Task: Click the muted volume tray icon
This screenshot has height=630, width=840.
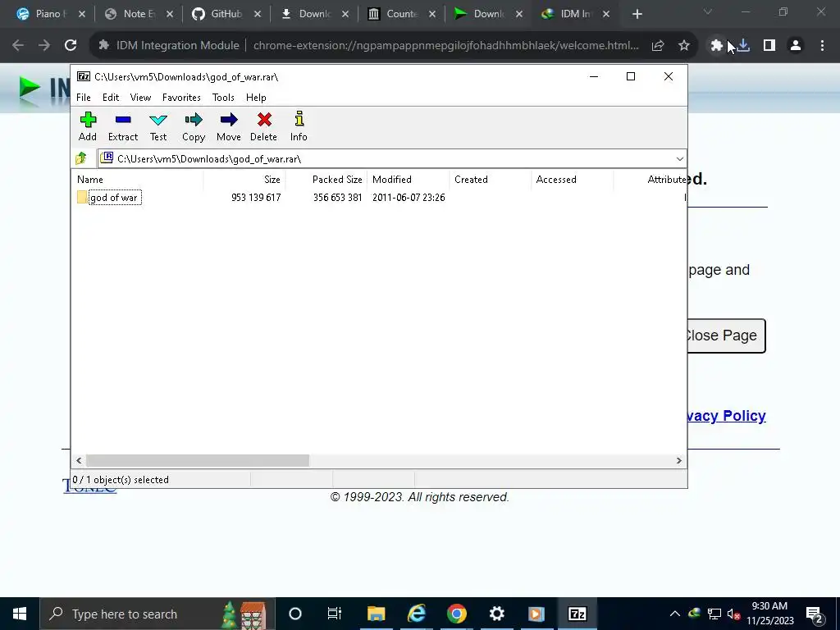Action: pyautogui.click(x=733, y=614)
